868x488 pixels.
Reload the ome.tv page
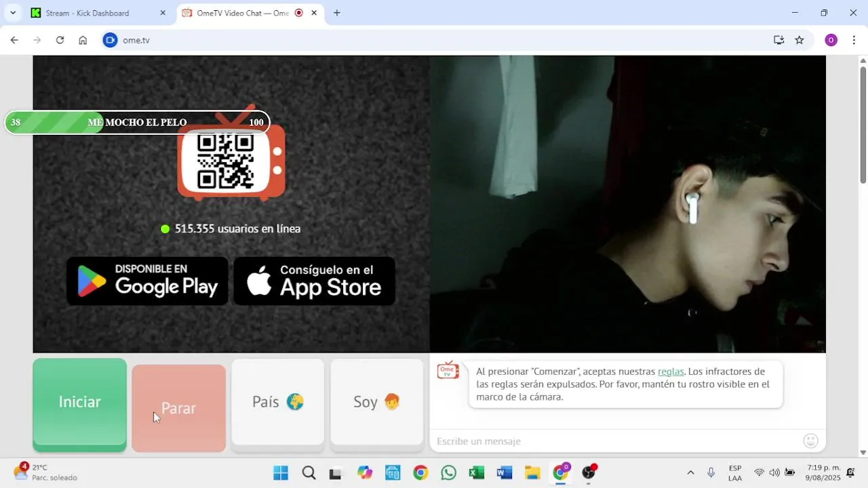[x=60, y=40]
